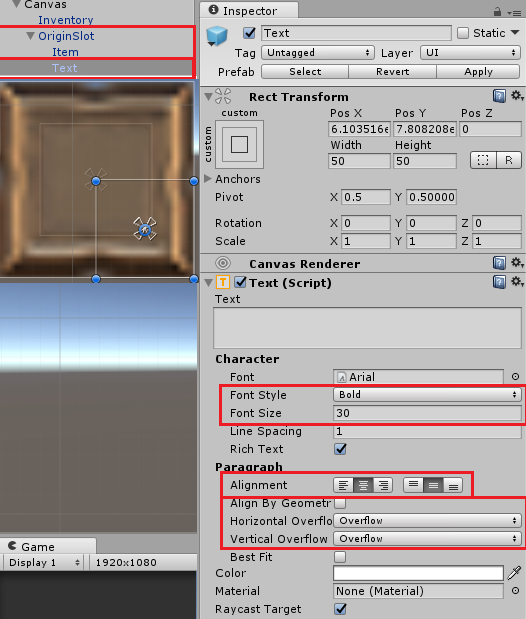Open the Horizontal Overflow dropdown
This screenshot has height=619, width=526.
(427, 521)
